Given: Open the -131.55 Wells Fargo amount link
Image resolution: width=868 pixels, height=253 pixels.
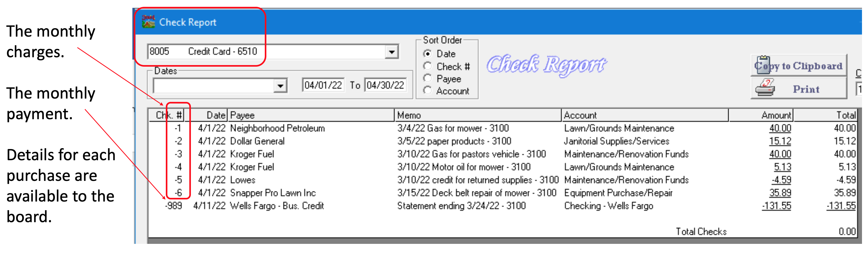Looking at the screenshot, I should click(777, 206).
